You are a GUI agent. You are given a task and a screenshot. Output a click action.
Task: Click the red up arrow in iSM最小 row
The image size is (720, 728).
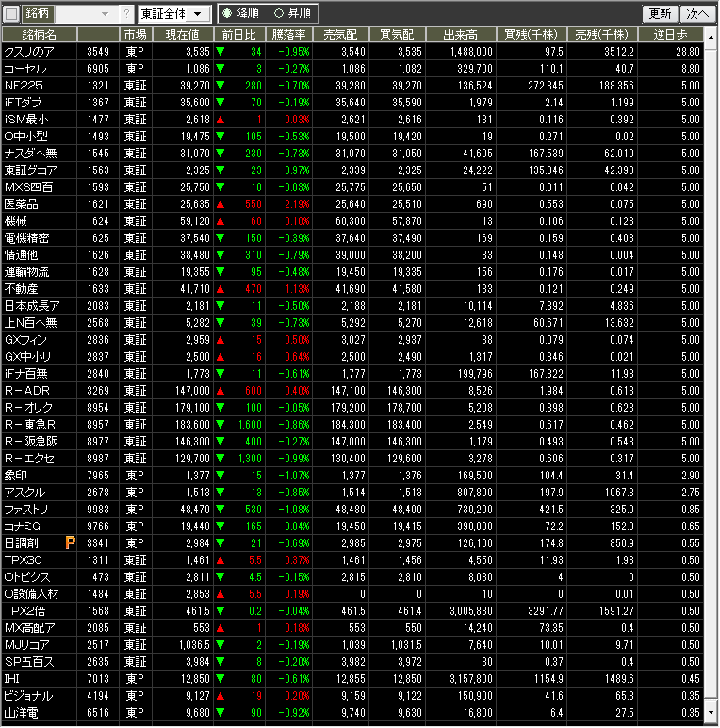221,120
